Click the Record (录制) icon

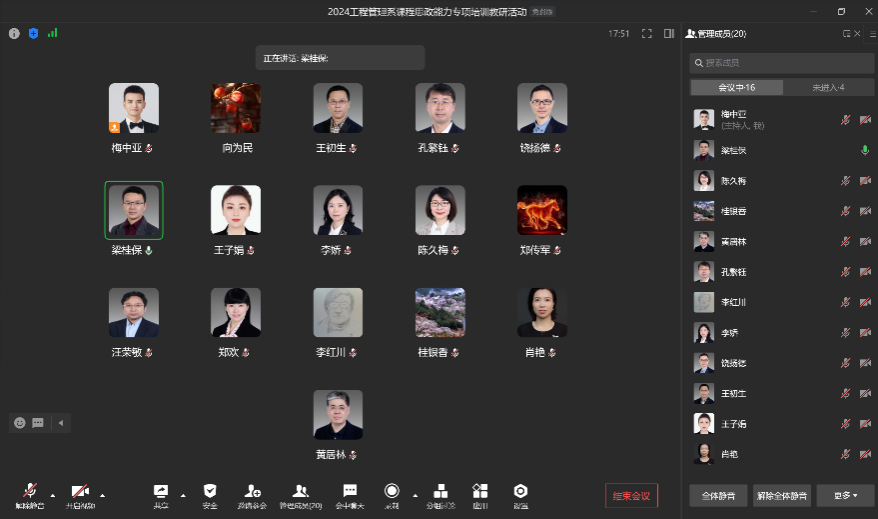click(392, 491)
